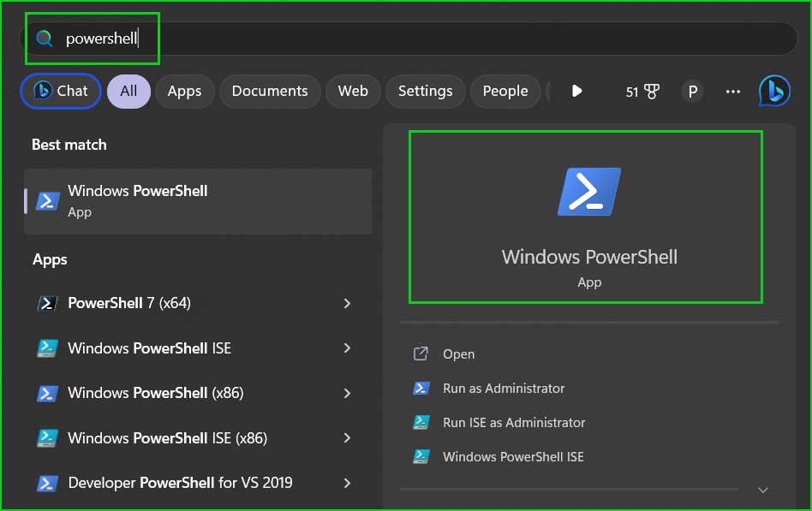Click the Open external-link icon
Viewport: 812px width, 511px height.
click(x=421, y=354)
